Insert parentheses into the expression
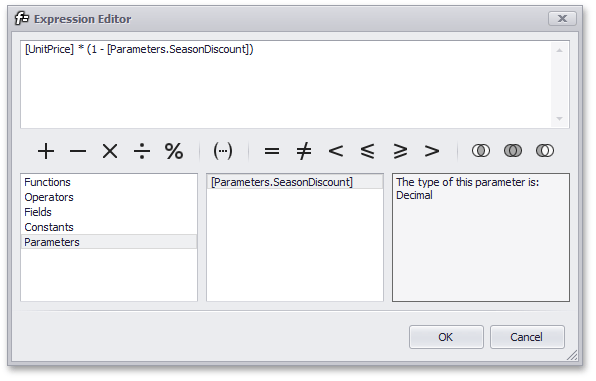This screenshot has width=596, height=381. tap(223, 151)
